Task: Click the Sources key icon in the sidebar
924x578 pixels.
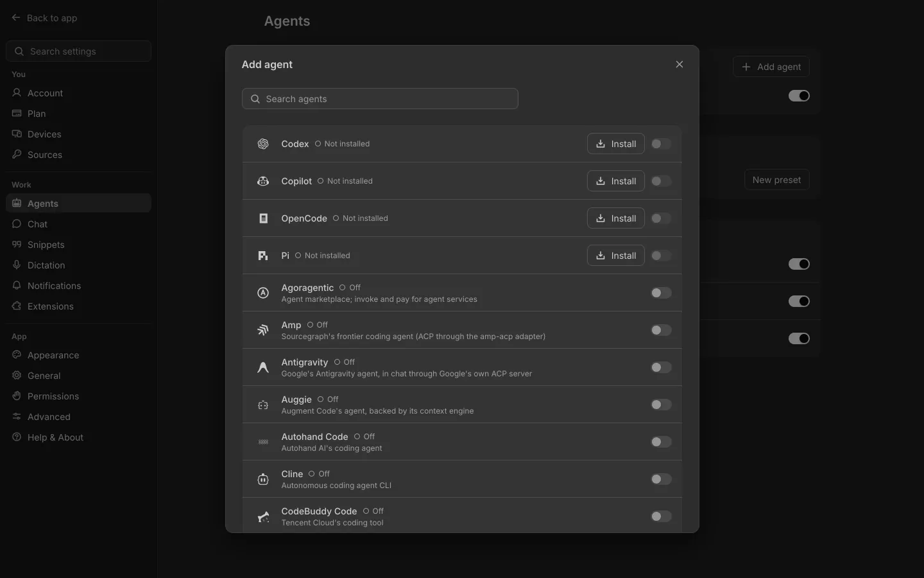Action: [17, 155]
